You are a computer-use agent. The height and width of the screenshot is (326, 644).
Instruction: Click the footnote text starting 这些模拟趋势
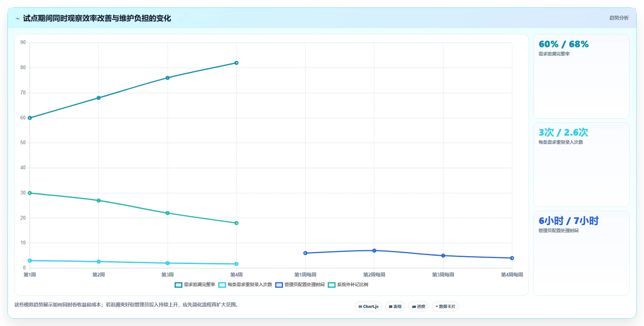point(127,305)
